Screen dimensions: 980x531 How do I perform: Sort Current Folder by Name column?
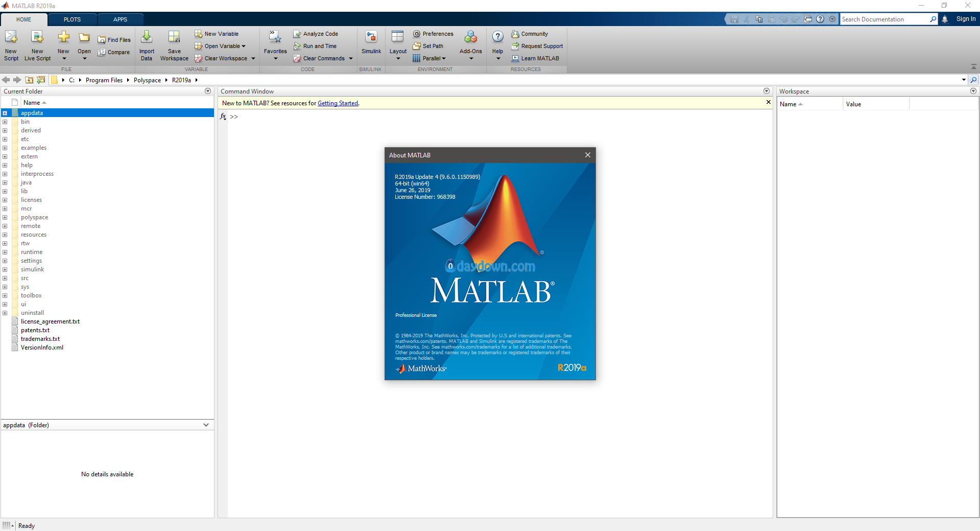click(x=35, y=103)
